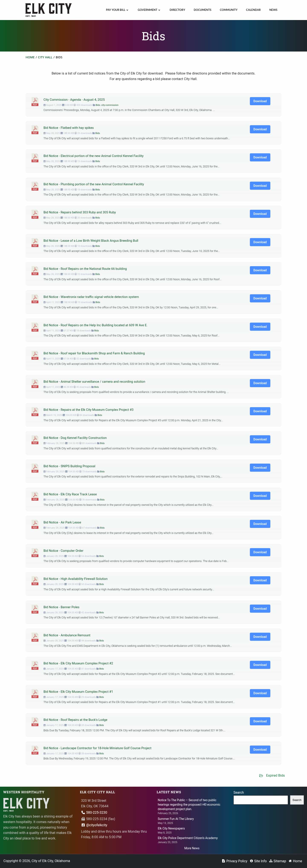Click the Search button in footer
This screenshot has width=307, height=868.
coord(297,800)
